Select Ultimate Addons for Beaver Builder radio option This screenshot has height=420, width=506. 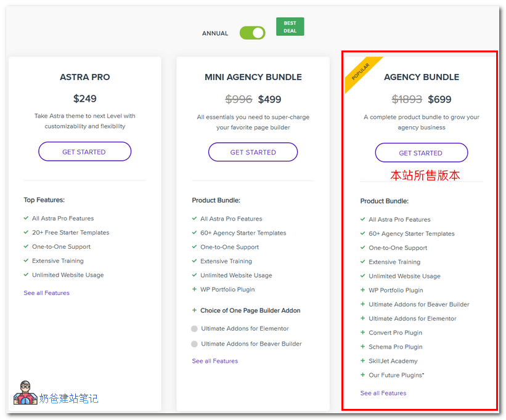click(x=194, y=344)
